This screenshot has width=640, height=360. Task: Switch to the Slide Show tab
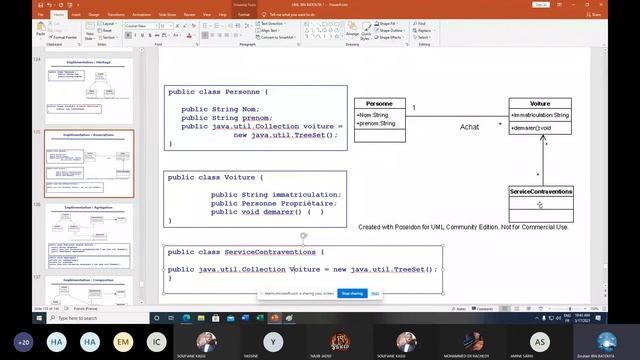coord(167,14)
